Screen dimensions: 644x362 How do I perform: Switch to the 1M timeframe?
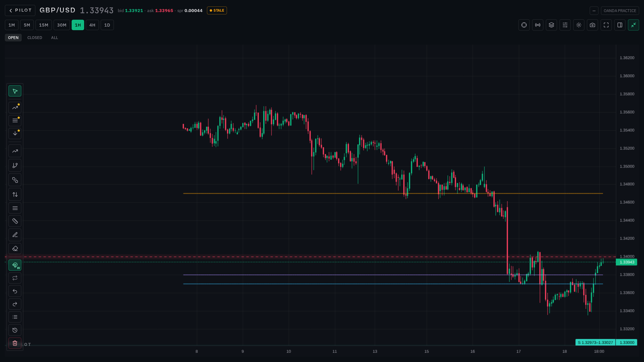pos(12,25)
